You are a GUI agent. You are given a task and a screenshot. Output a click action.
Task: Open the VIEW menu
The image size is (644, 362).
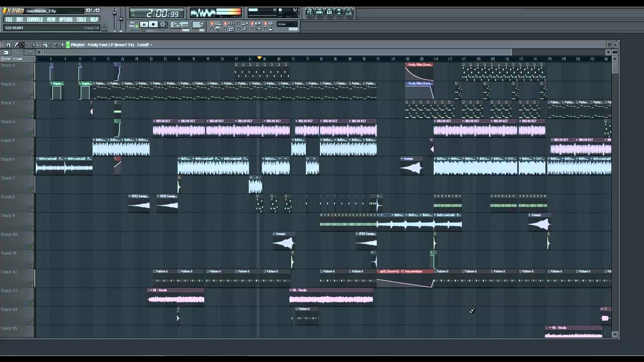[x=51, y=20]
